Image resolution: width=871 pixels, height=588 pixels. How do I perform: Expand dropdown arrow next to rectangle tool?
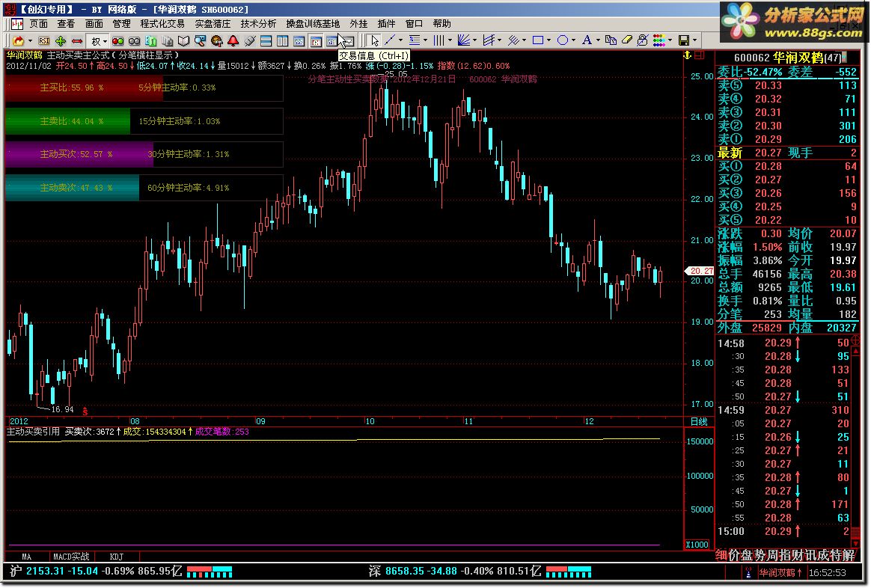pyautogui.click(x=548, y=40)
